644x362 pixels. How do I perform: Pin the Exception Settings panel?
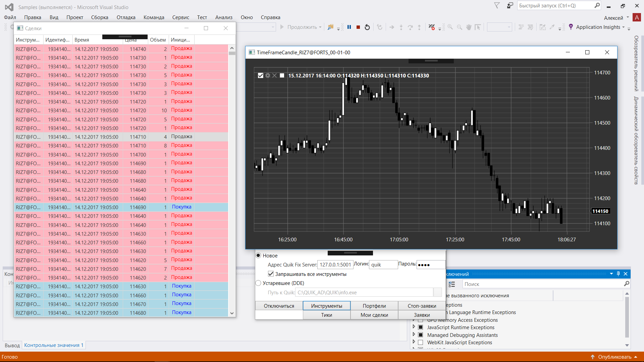[619, 274]
